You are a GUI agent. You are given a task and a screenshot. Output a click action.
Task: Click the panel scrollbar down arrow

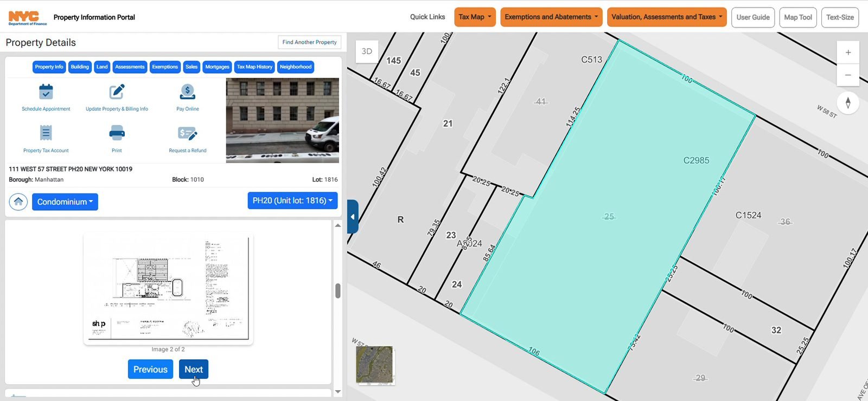click(x=338, y=391)
